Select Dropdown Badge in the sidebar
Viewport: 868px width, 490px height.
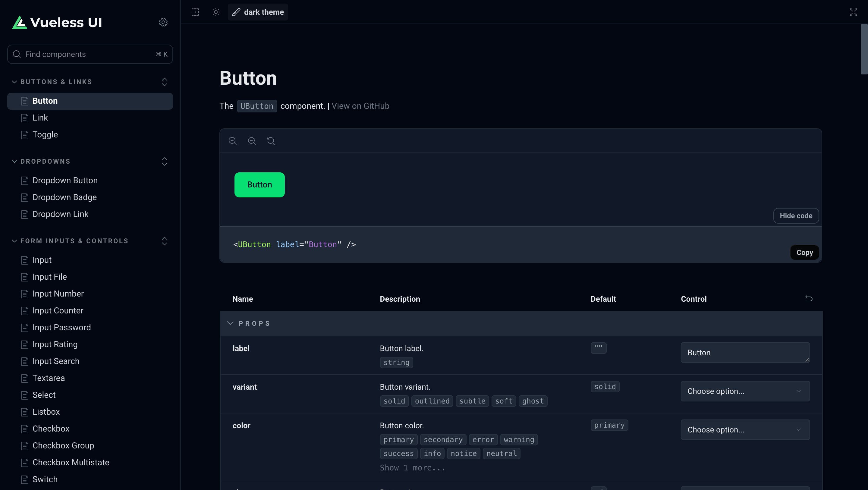(64, 197)
